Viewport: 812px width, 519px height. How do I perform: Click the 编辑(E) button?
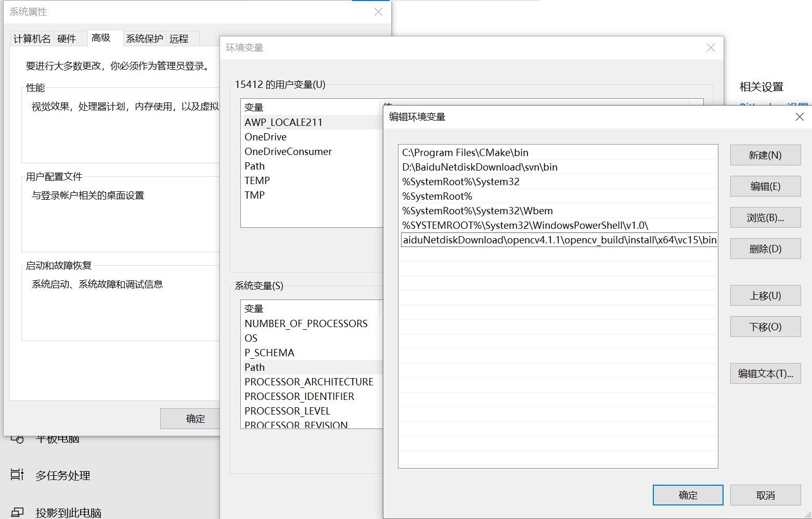pos(765,186)
